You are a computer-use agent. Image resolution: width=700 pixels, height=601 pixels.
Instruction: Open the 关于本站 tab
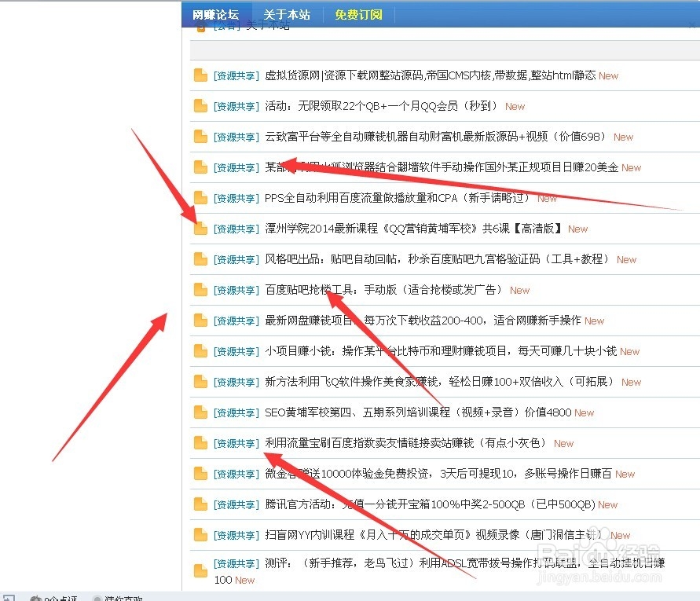[287, 14]
